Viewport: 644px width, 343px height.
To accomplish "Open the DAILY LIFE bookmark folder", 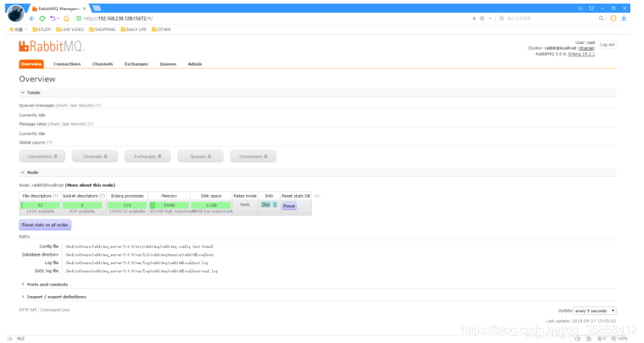I will tap(134, 30).
